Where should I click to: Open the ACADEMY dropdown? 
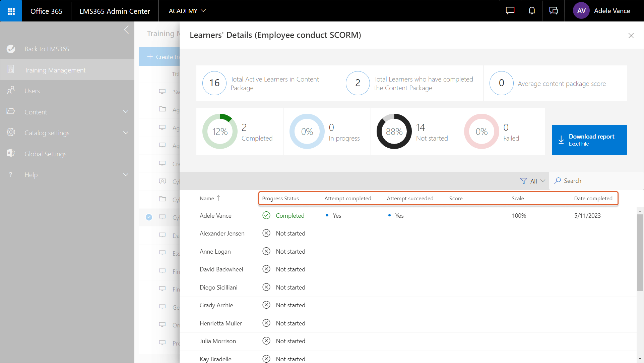pos(187,11)
